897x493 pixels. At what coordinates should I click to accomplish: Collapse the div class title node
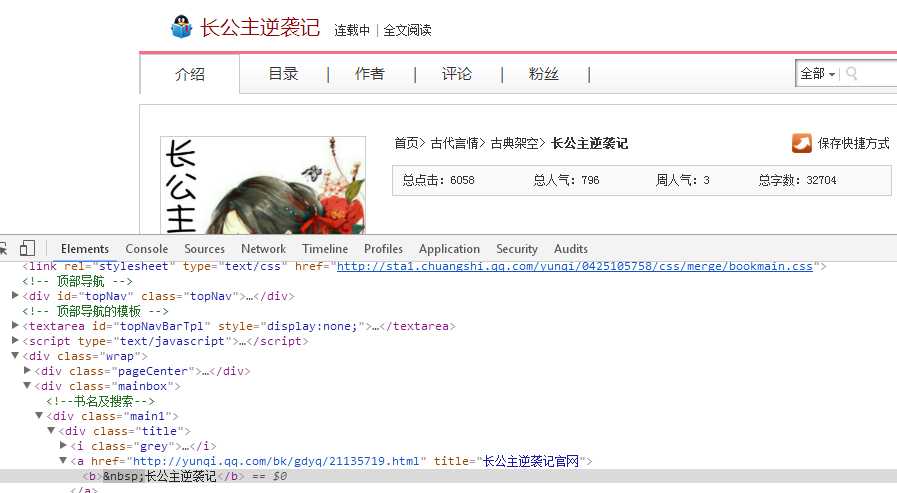coord(51,430)
